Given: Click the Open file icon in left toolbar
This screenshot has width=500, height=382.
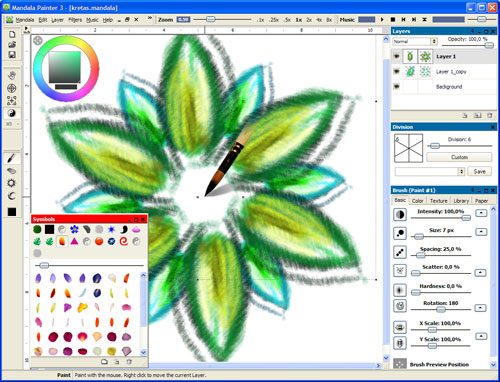Looking at the screenshot, I should [x=12, y=44].
